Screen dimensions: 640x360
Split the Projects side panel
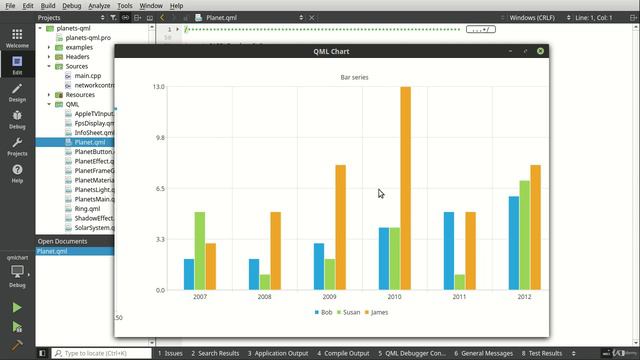click(x=138, y=18)
